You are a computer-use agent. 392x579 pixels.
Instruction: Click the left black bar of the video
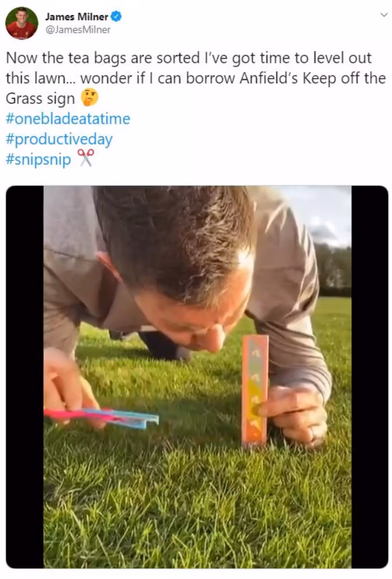[x=24, y=377]
